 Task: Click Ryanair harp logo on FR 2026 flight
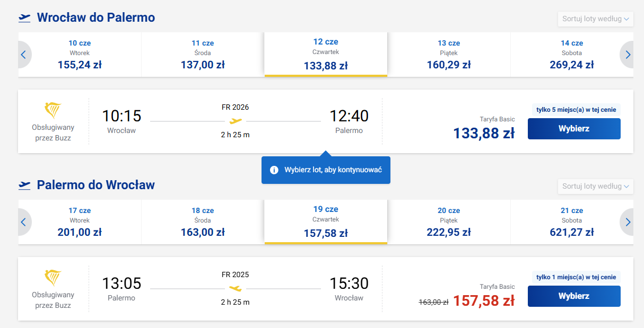(x=53, y=110)
